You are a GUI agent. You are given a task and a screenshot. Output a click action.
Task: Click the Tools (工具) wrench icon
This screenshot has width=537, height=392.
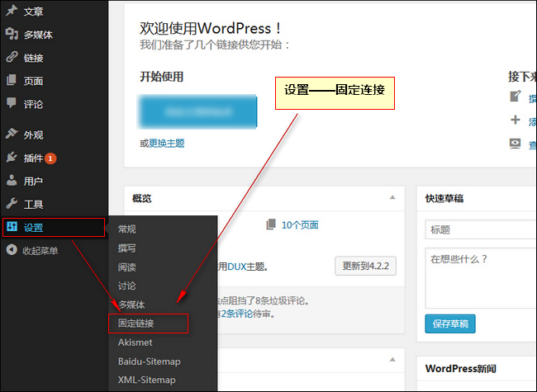12,204
